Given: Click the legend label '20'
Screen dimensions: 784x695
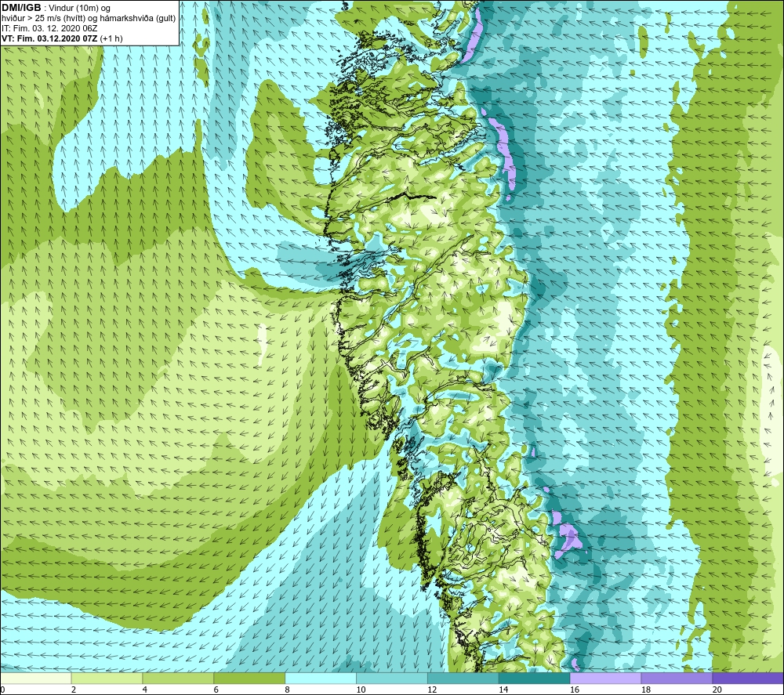Looking at the screenshot, I should [x=717, y=690].
